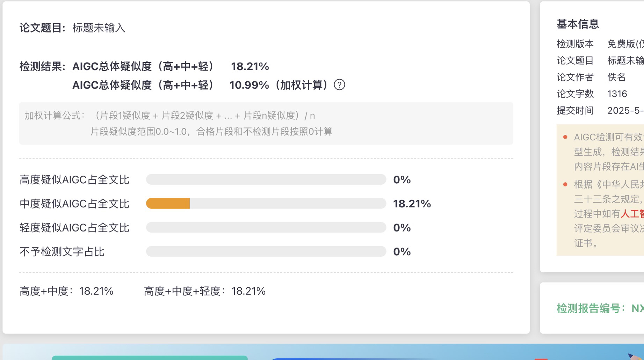Select the 高度+中度+轻度 summary text
644x360 pixels.
pos(205,291)
